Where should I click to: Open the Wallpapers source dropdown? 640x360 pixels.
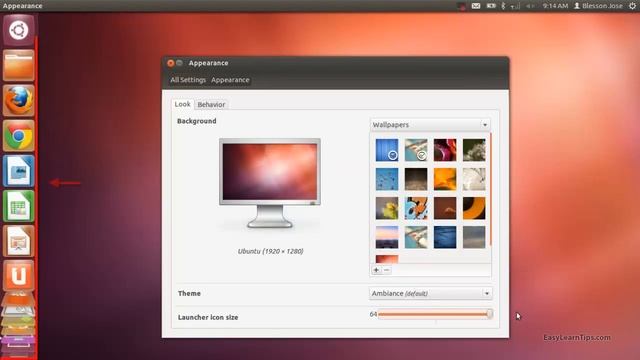430,124
